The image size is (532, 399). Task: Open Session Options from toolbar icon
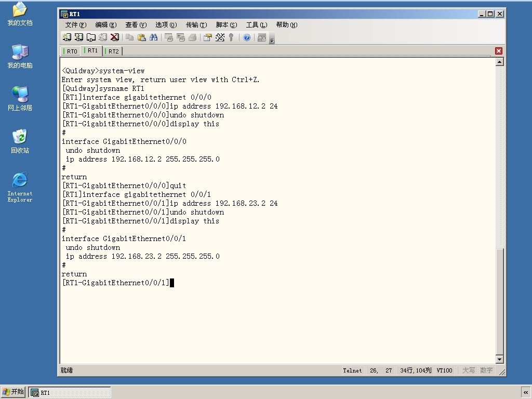point(208,37)
